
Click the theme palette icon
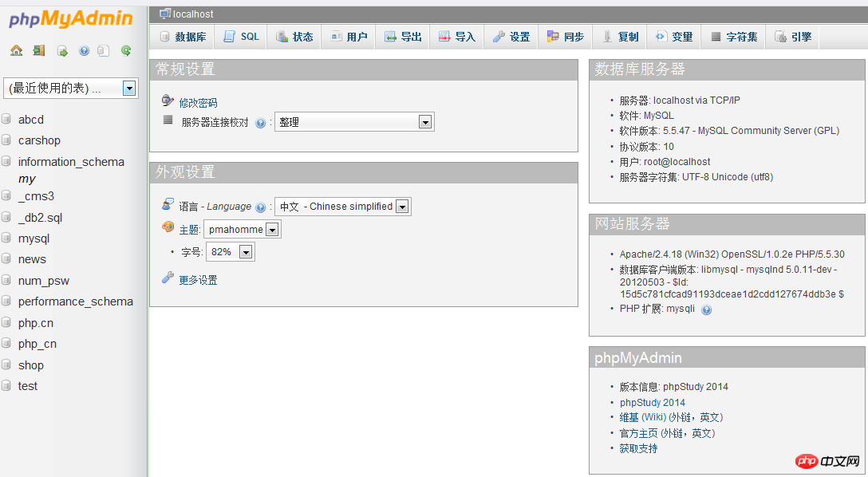[168, 227]
